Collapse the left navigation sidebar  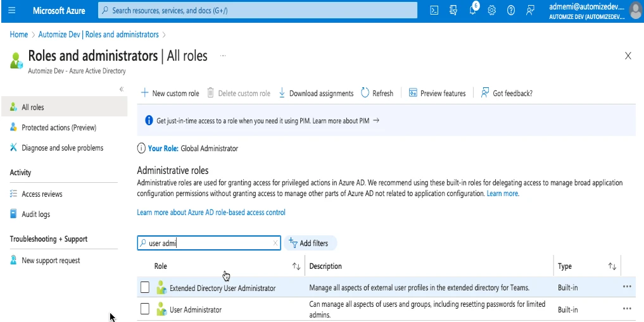click(x=122, y=89)
